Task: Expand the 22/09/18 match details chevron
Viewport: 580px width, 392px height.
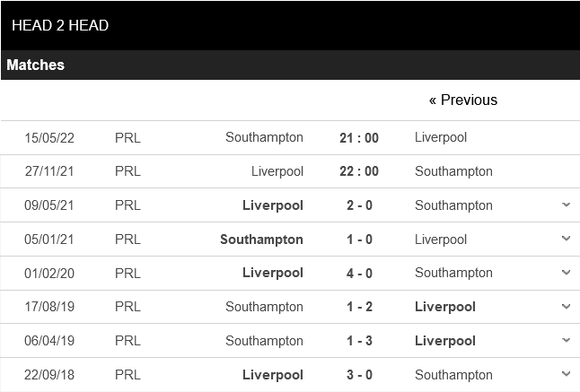Action: pos(566,374)
